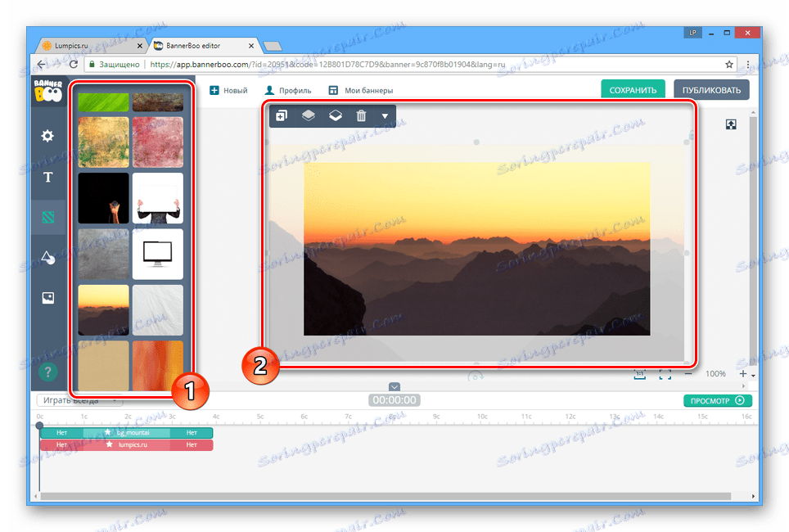Reload the page

click(74, 65)
